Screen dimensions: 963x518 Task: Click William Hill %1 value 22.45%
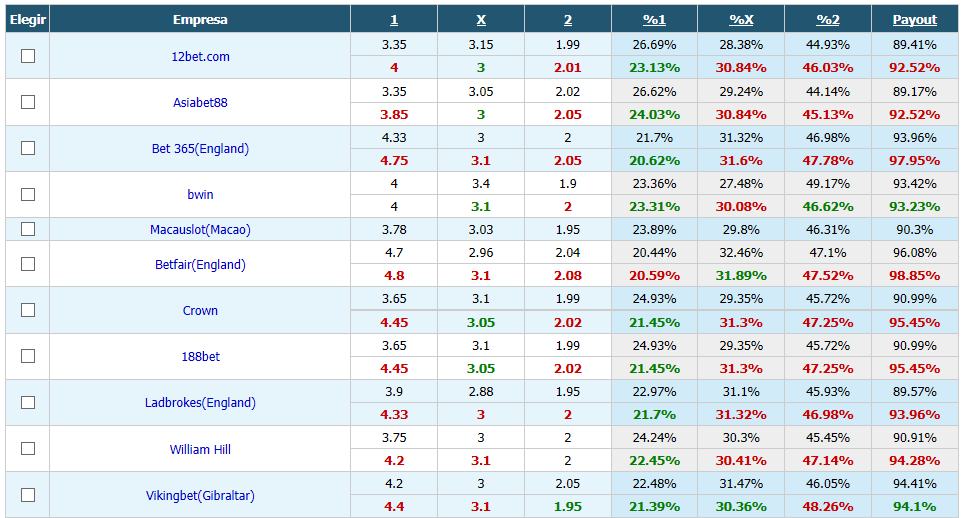[654, 461]
